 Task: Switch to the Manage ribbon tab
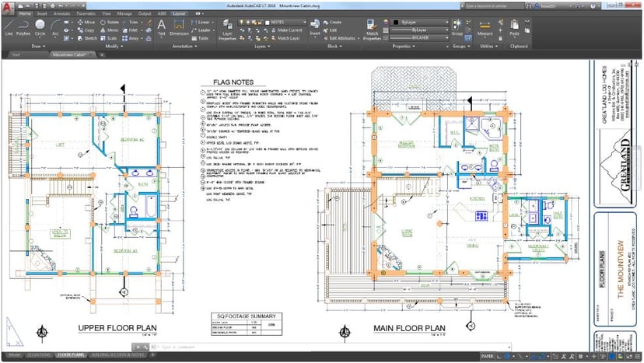point(124,13)
